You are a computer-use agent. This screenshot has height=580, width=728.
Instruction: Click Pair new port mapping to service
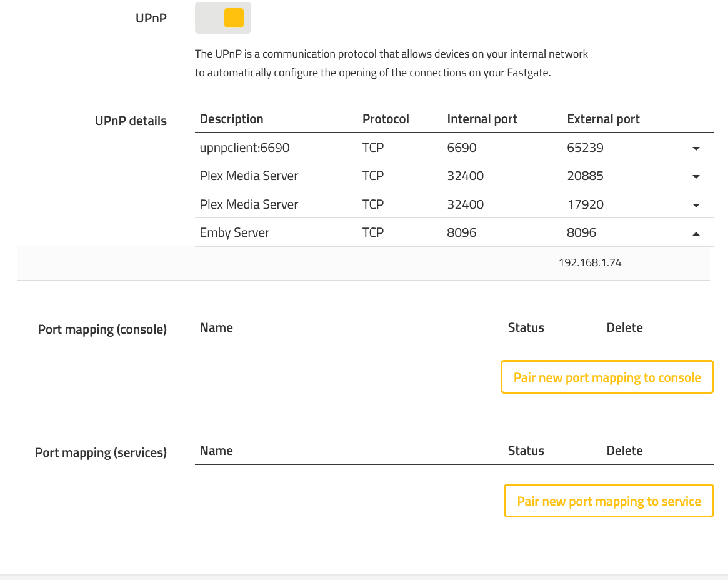point(609,501)
